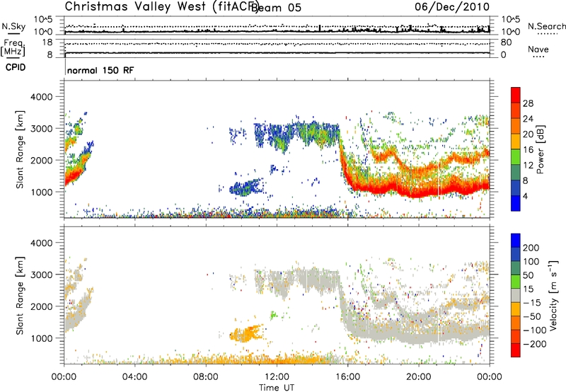
Task: Click the "08:00" time axis label
Action: coord(206,377)
